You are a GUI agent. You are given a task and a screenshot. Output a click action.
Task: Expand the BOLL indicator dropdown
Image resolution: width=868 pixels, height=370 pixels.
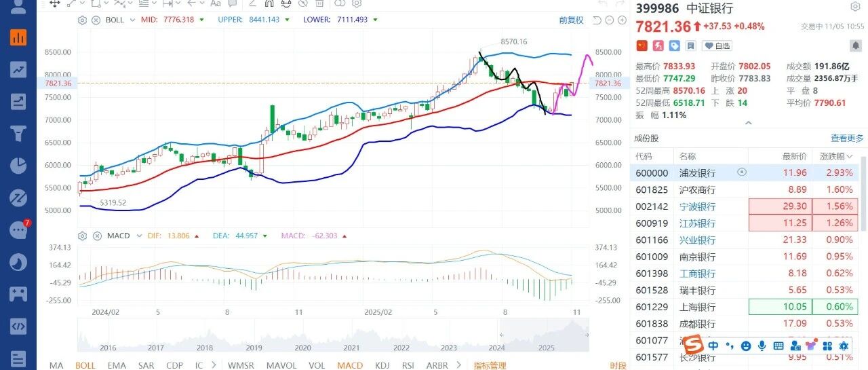132,20
